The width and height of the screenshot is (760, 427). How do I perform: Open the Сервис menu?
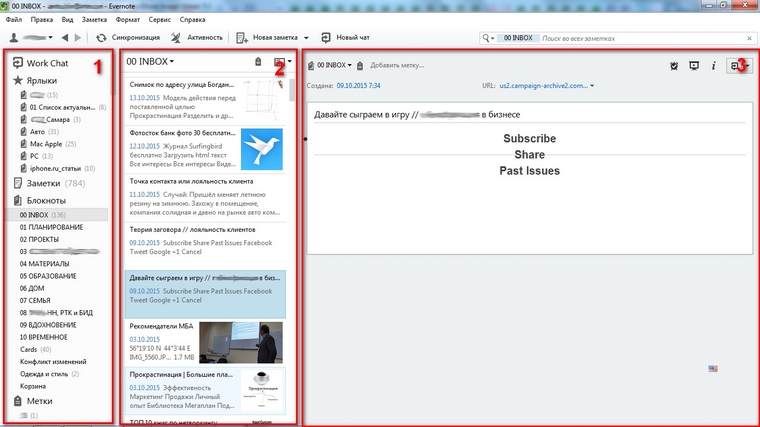(x=159, y=20)
